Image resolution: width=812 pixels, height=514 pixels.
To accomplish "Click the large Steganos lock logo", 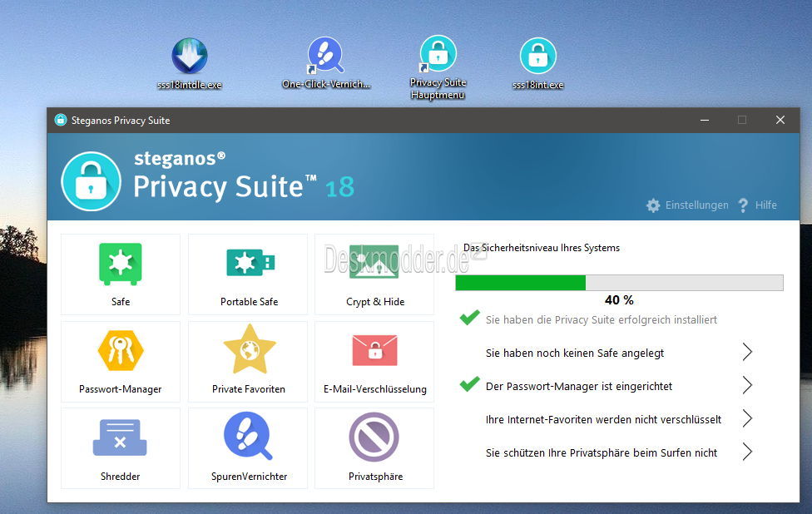I will tap(92, 181).
